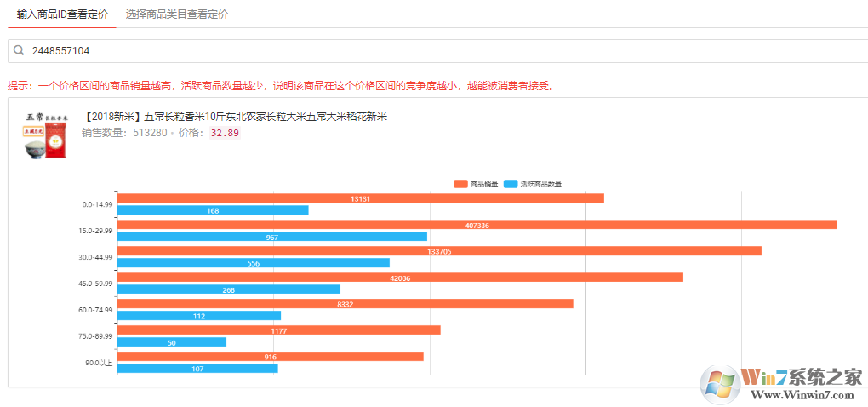
Task: Click the orange bar labeled 133705
Action: [440, 251]
